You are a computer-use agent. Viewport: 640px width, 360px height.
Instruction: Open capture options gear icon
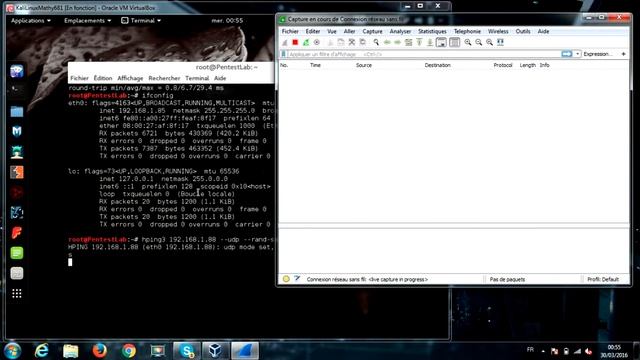[317, 42]
